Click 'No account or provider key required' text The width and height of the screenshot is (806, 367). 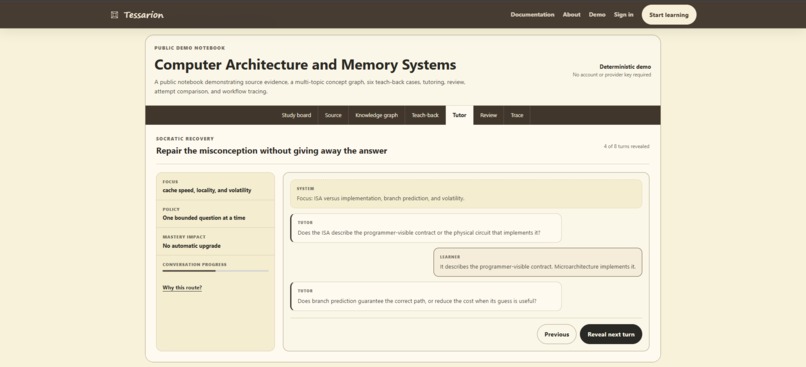point(612,75)
